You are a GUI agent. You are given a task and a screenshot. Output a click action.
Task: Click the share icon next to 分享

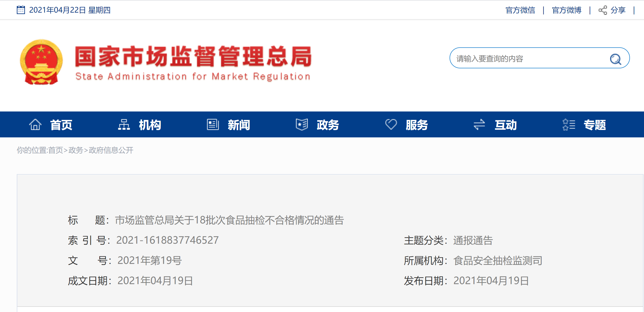coord(602,10)
